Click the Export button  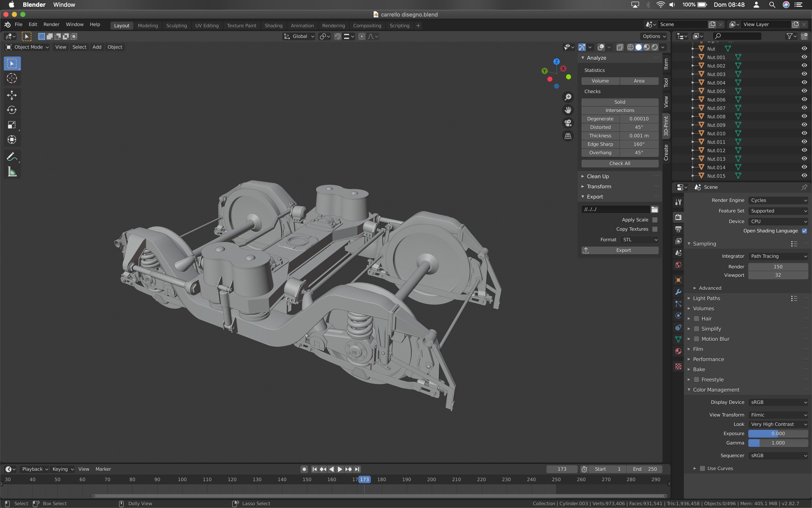(x=620, y=250)
